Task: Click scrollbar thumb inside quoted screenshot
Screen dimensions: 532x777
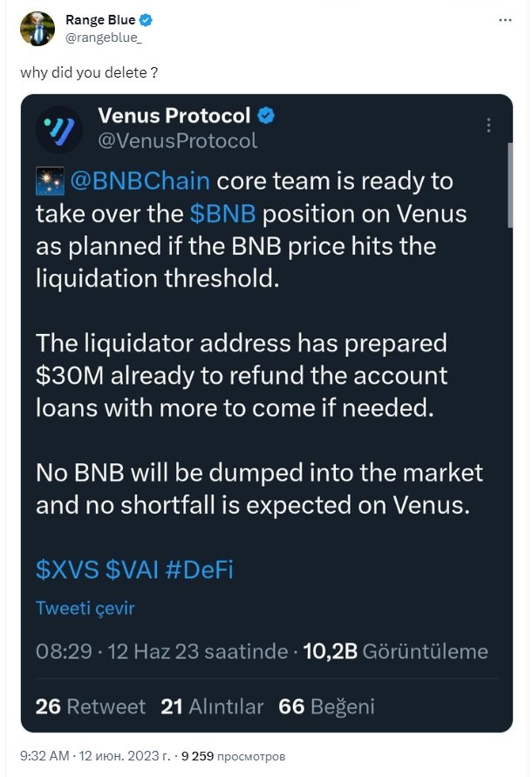Action: [510, 186]
